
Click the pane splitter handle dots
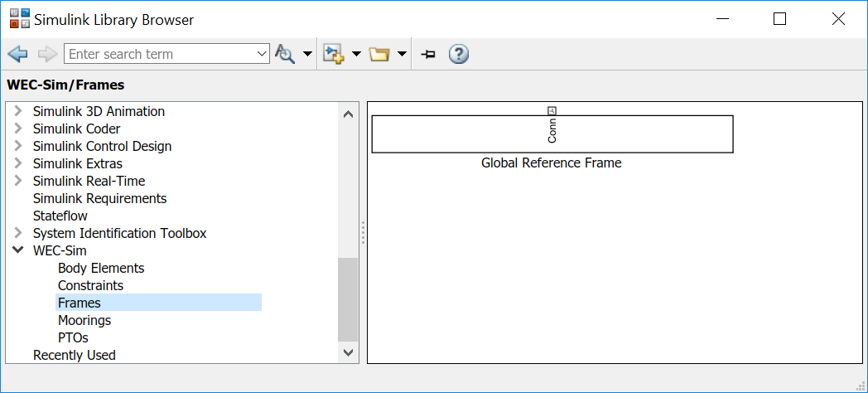click(363, 233)
